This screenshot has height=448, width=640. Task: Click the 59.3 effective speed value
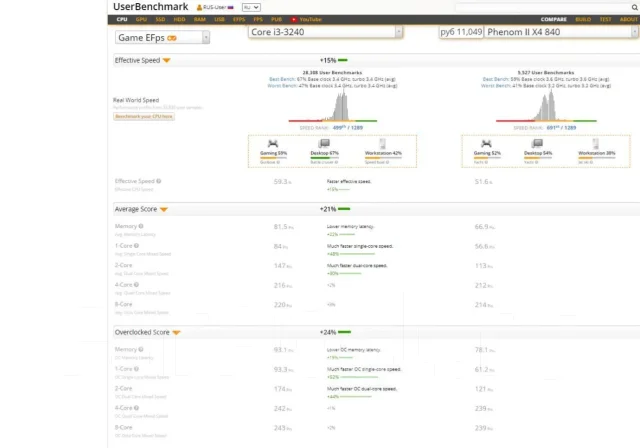tap(282, 182)
